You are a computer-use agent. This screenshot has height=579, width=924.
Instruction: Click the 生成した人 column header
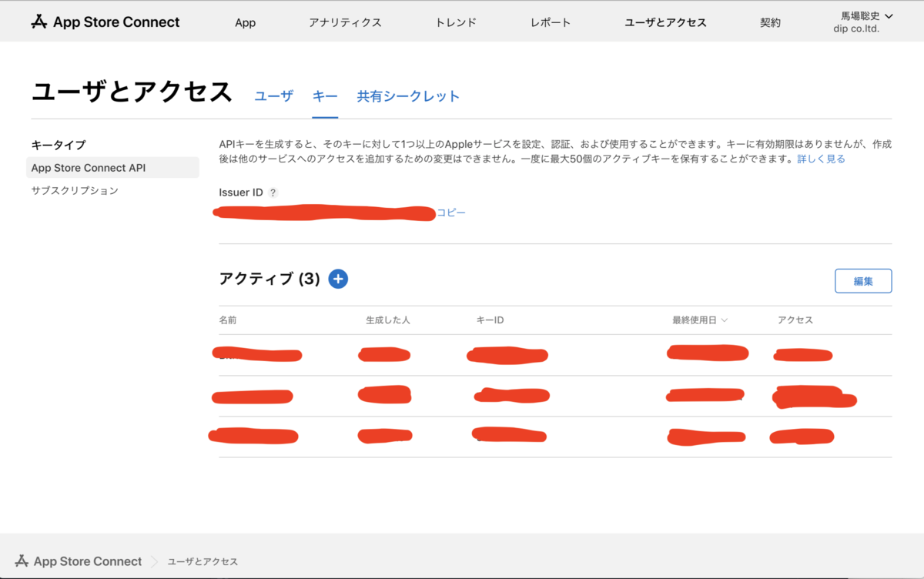388,320
